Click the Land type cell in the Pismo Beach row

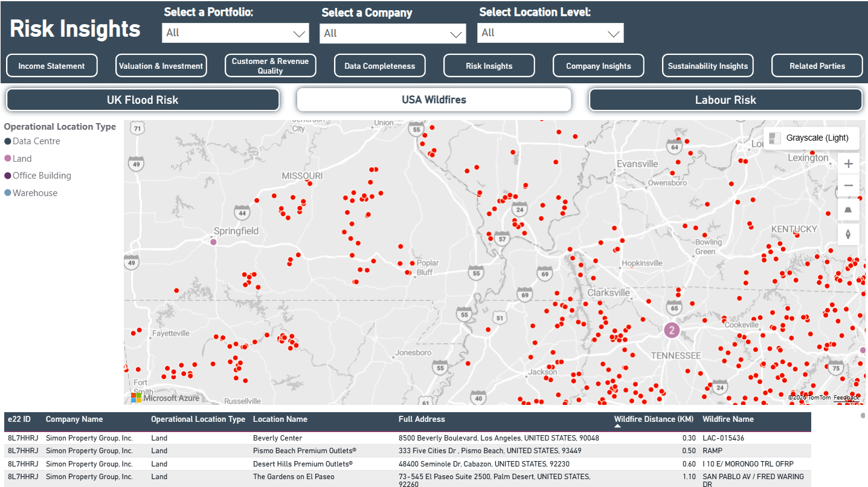[159, 451]
